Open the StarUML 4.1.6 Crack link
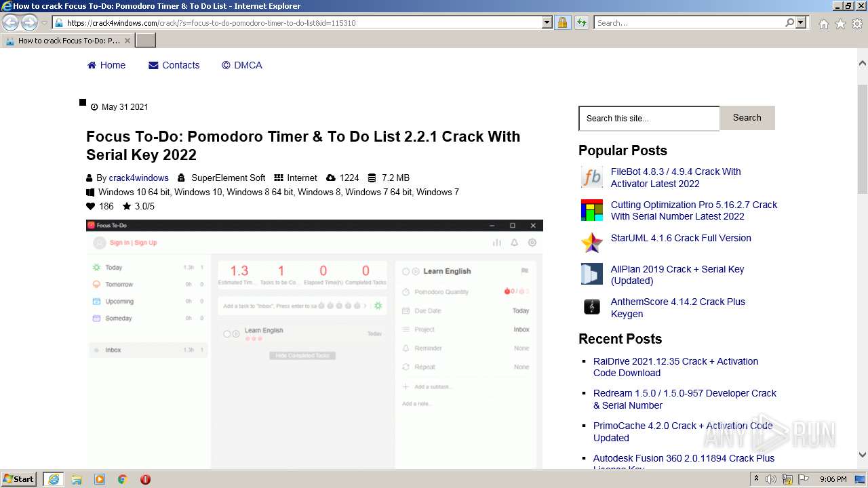This screenshot has width=868, height=488. click(x=681, y=238)
